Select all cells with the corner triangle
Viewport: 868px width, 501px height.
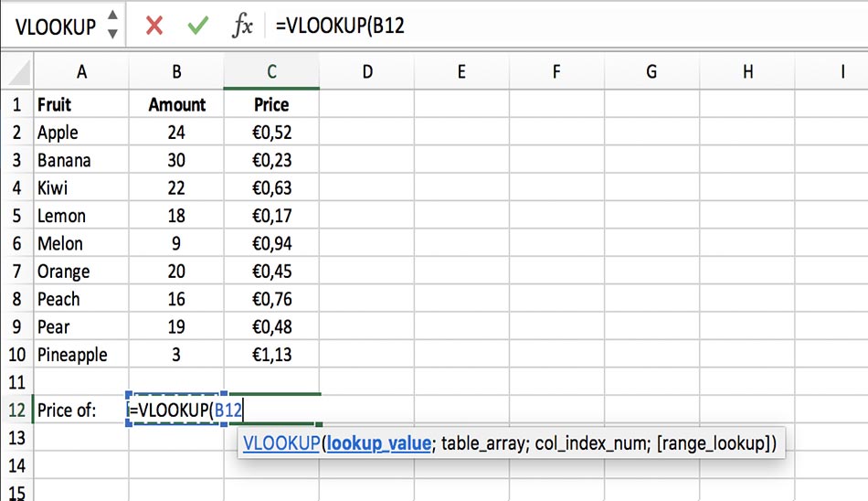coord(17,72)
